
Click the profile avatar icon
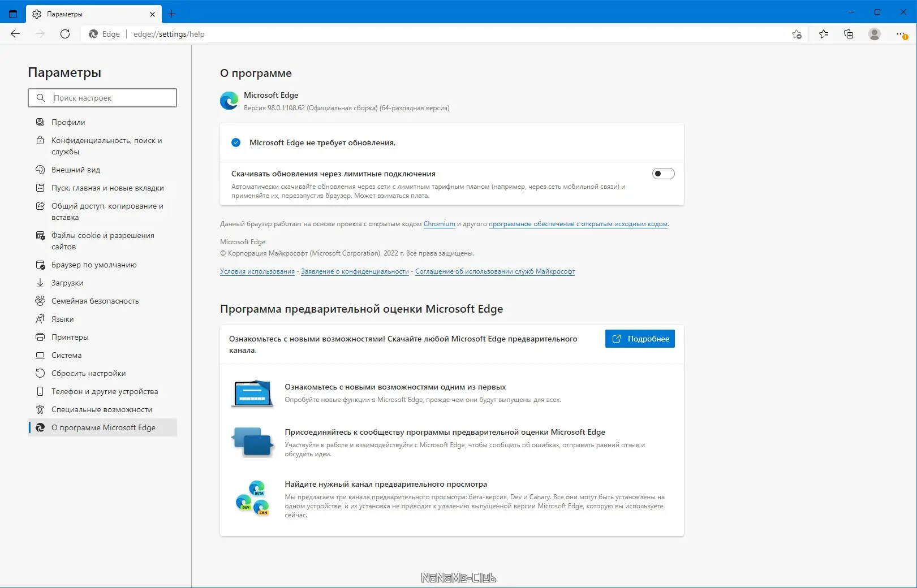point(875,34)
